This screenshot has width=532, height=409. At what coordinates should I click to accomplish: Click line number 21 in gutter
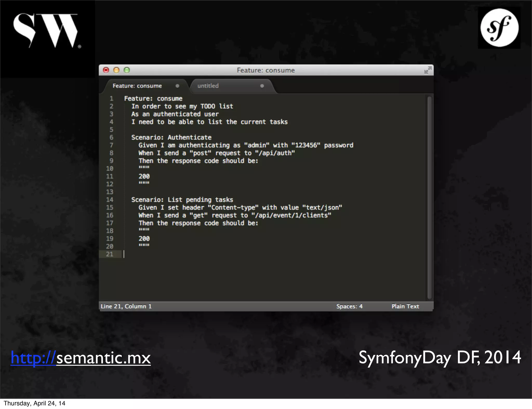(110, 254)
